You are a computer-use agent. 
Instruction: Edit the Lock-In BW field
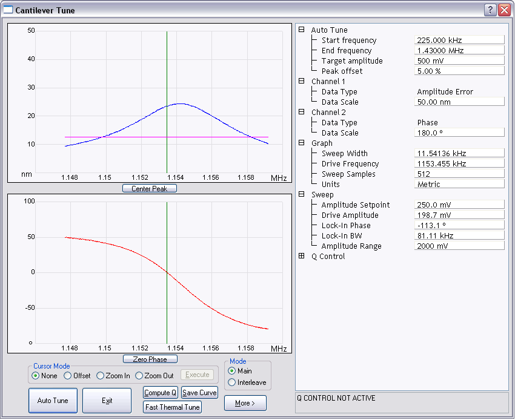(x=459, y=235)
